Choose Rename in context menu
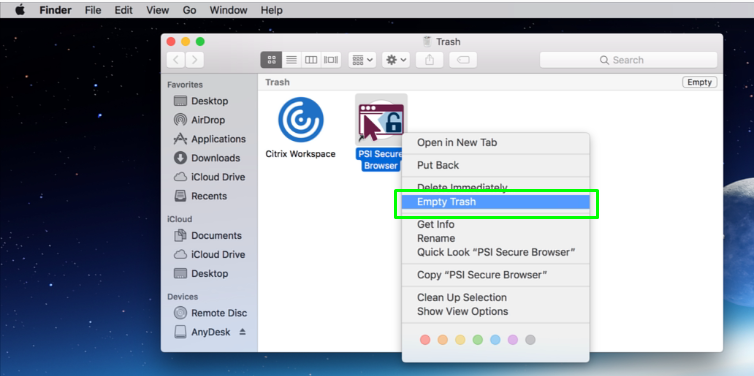 (x=495, y=238)
